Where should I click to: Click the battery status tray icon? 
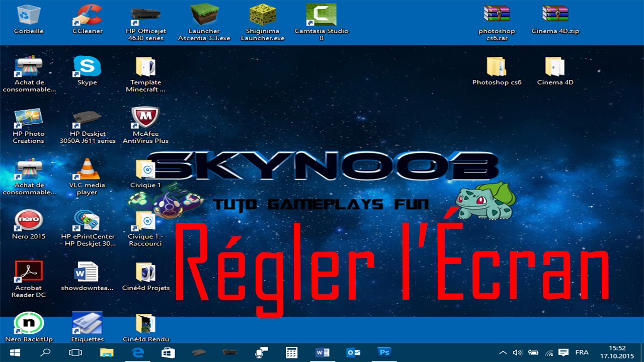[x=533, y=352]
